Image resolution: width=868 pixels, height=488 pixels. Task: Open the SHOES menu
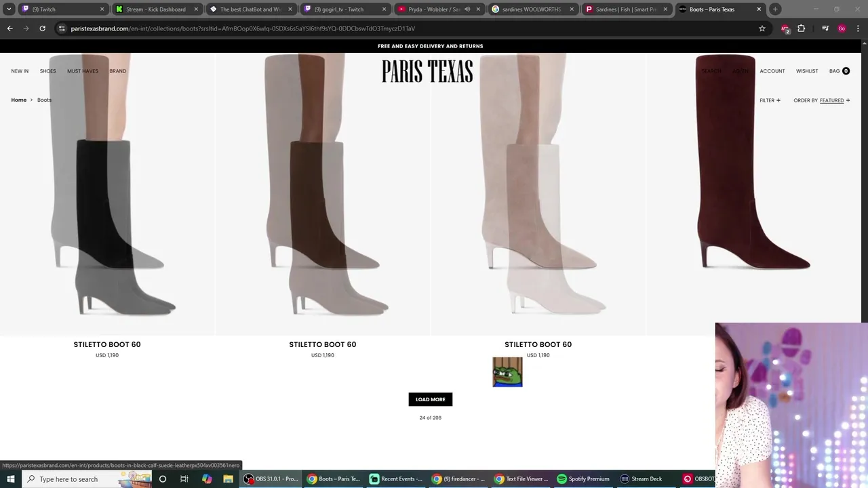(x=47, y=71)
